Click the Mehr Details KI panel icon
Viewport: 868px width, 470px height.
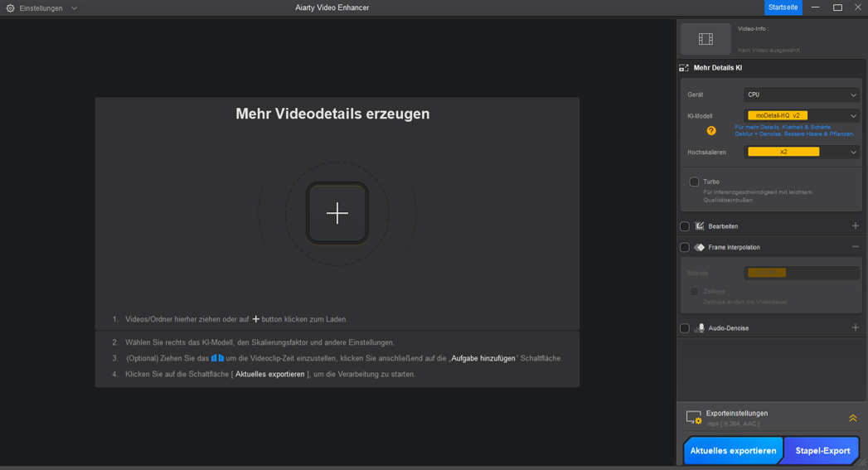pyautogui.click(x=684, y=68)
